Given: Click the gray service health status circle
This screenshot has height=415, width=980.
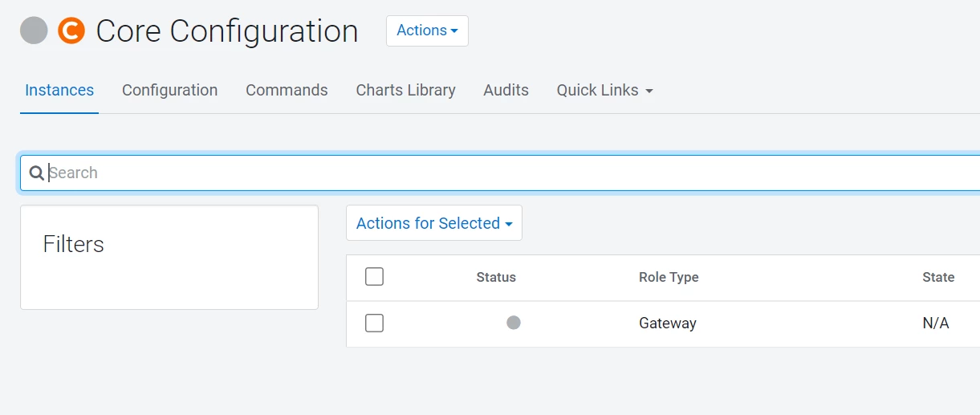Looking at the screenshot, I should [x=34, y=31].
